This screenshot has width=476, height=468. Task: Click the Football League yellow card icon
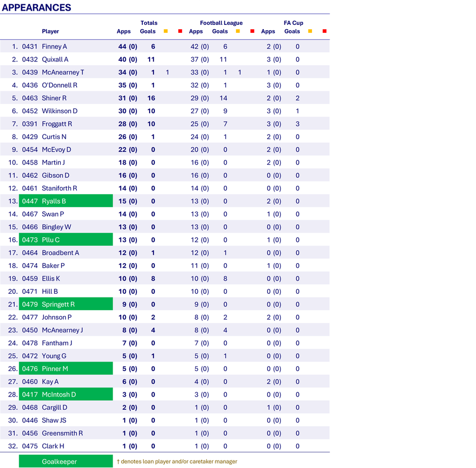pos(238,31)
